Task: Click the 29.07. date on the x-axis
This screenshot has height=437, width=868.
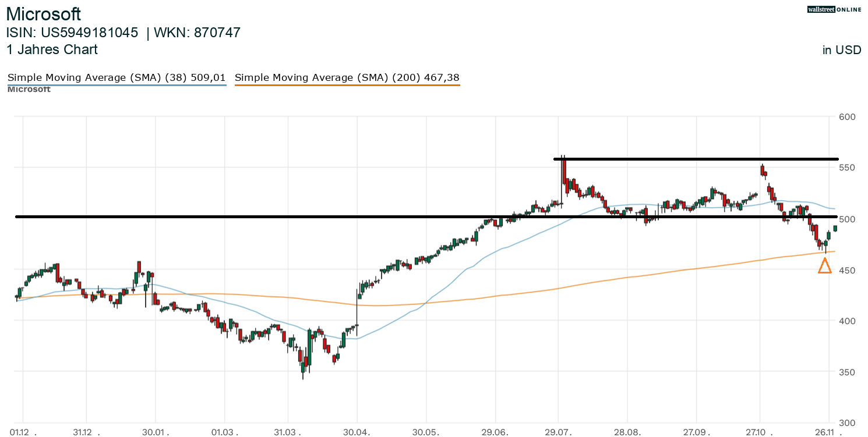Action: pos(558,432)
